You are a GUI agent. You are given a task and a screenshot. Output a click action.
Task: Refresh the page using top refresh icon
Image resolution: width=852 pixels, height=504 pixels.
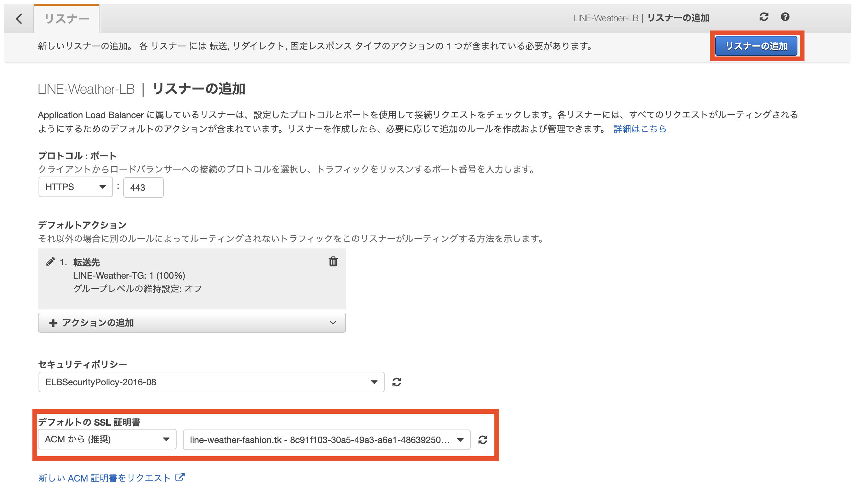(764, 17)
